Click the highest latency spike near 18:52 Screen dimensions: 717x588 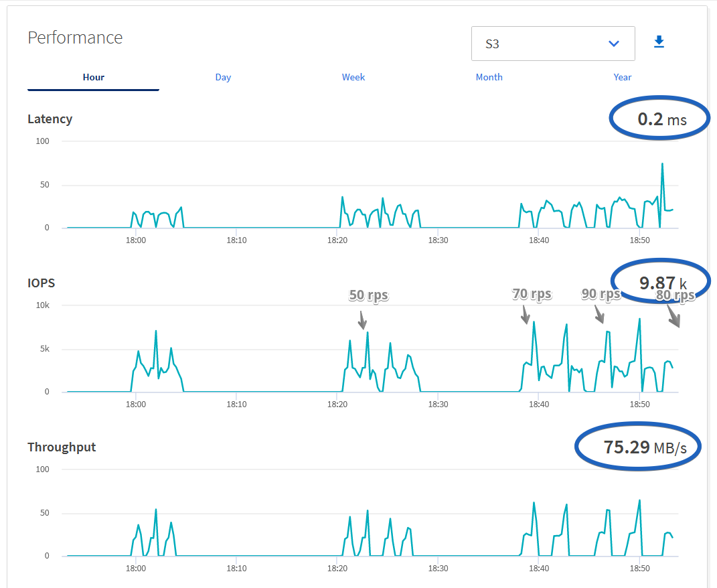coord(662,164)
